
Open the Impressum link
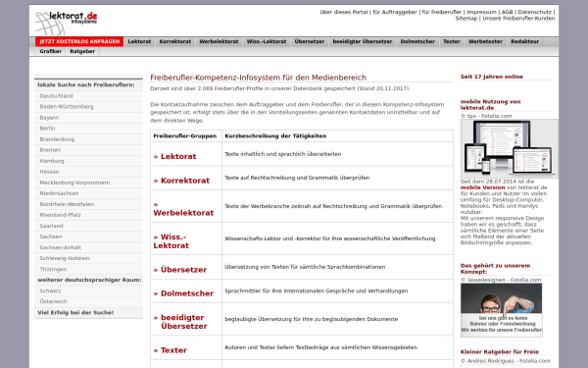tap(481, 12)
